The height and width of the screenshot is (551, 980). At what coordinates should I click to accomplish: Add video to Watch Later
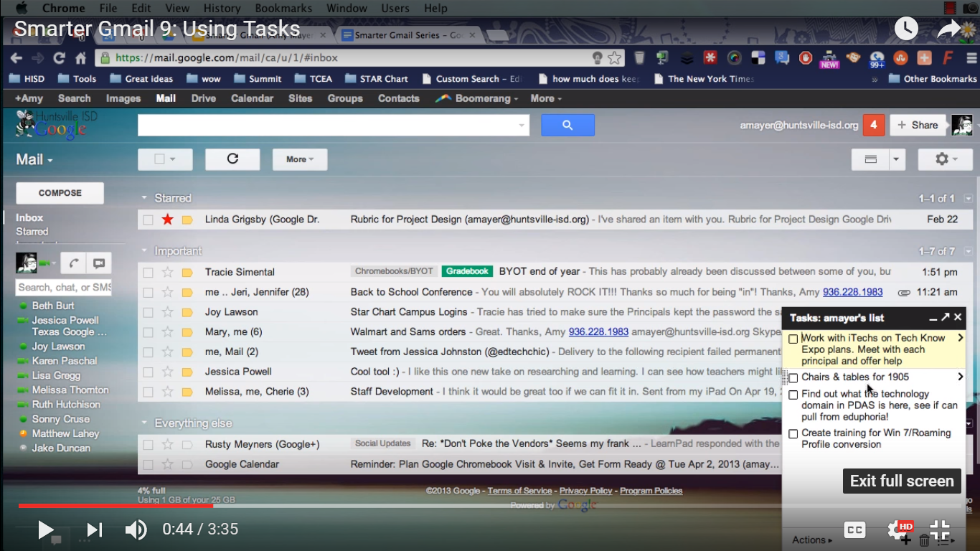click(x=906, y=29)
